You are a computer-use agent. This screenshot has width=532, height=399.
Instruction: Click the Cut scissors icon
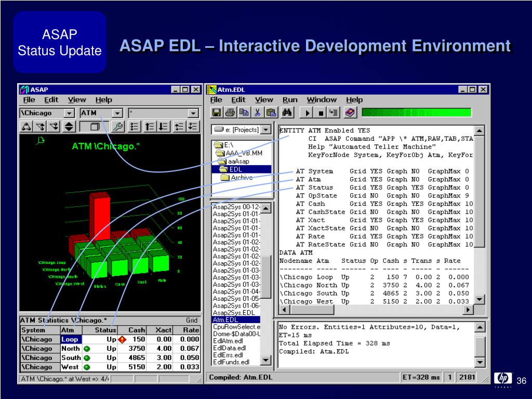point(257,113)
